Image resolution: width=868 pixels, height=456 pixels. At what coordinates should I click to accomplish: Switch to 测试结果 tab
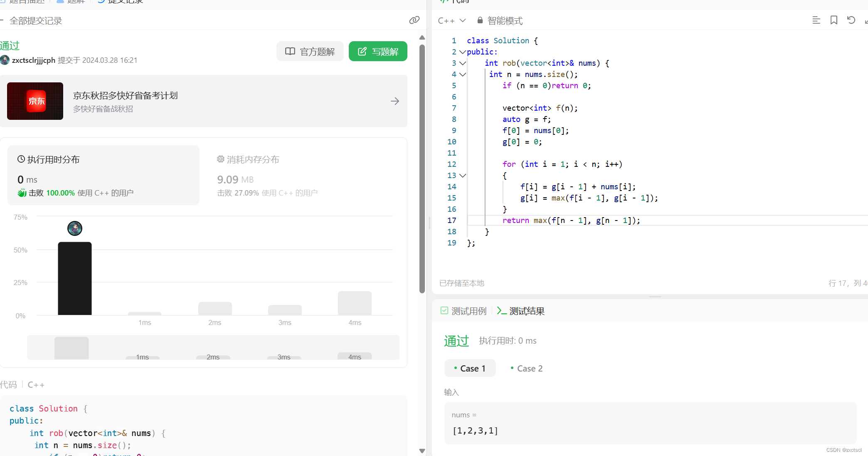click(521, 311)
